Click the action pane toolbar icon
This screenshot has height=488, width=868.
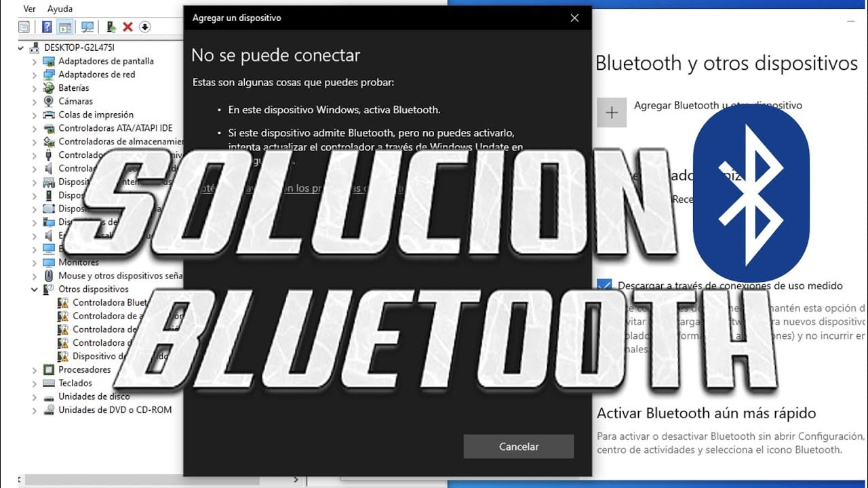pyautogui.click(x=65, y=27)
